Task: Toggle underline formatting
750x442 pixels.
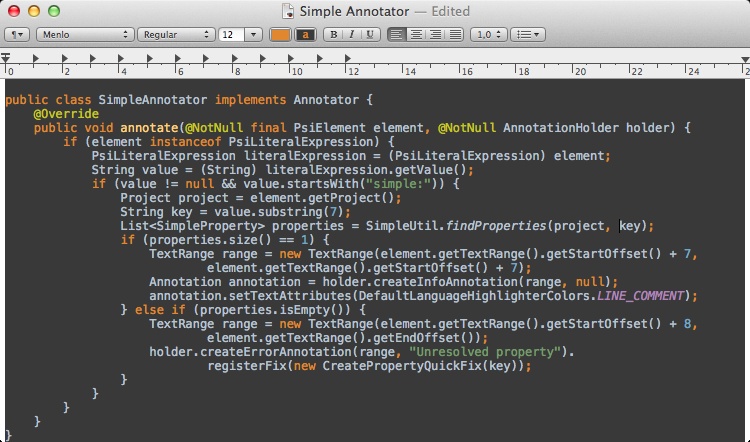Action: coord(370,34)
